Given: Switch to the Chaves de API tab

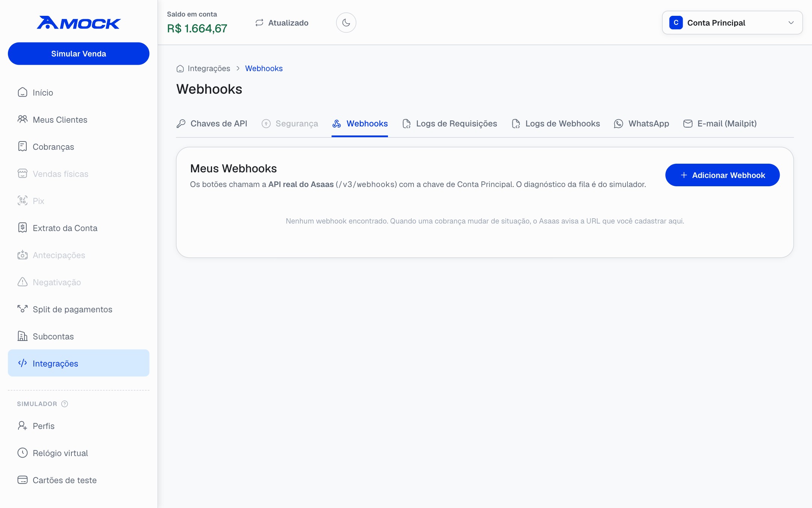Looking at the screenshot, I should [212, 123].
